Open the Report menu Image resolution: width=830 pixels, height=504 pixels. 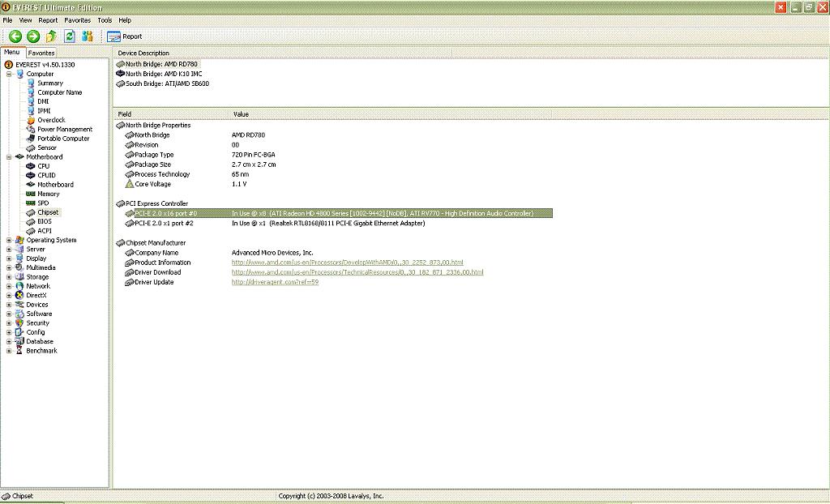(x=48, y=20)
